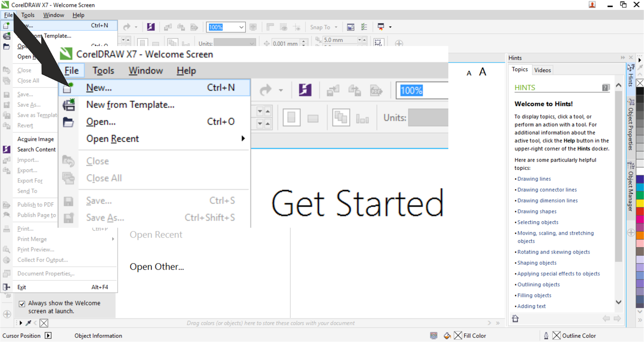Choose Revert from the File menu
The width and height of the screenshot is (644, 342).
click(x=25, y=126)
